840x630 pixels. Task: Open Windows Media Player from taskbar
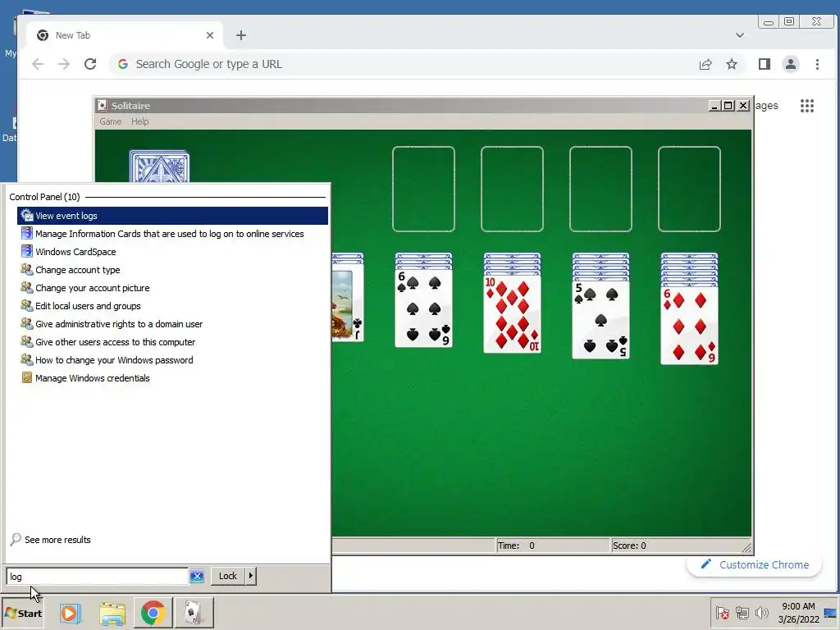(x=70, y=613)
